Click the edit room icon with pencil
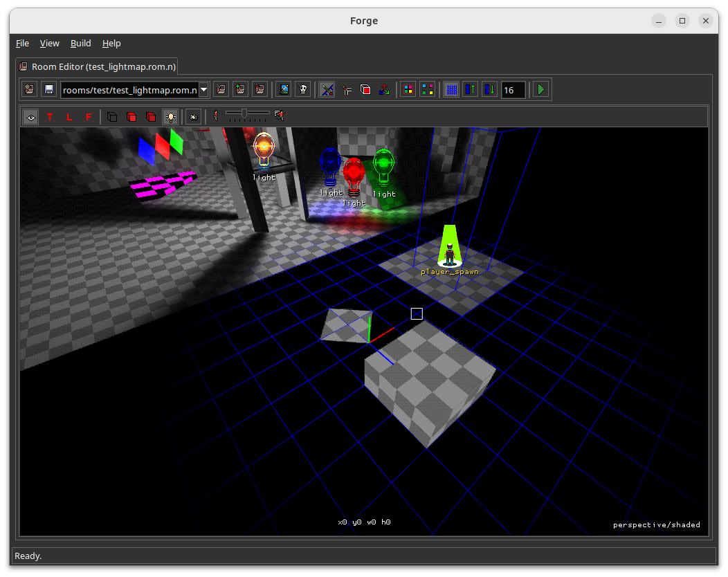728x577 pixels. pos(221,89)
